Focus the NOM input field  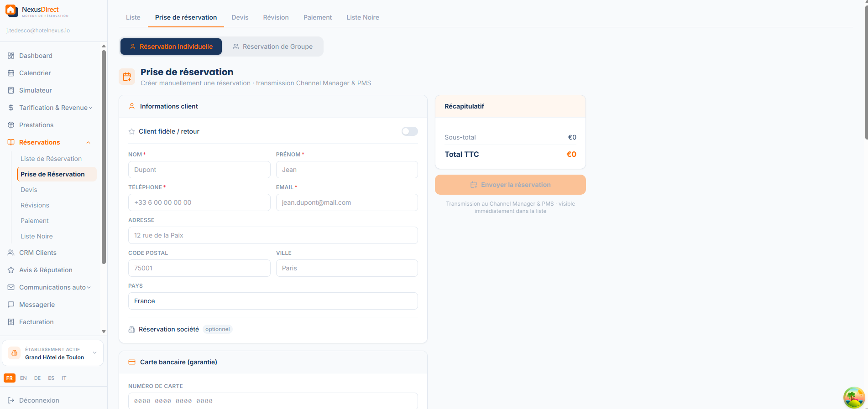coord(199,170)
